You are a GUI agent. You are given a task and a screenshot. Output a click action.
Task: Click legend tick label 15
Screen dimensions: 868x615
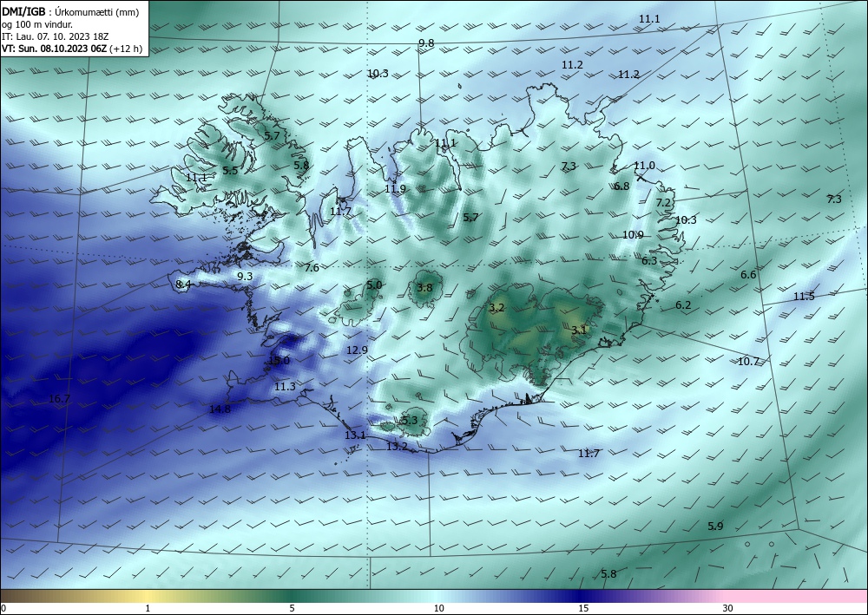click(x=583, y=609)
